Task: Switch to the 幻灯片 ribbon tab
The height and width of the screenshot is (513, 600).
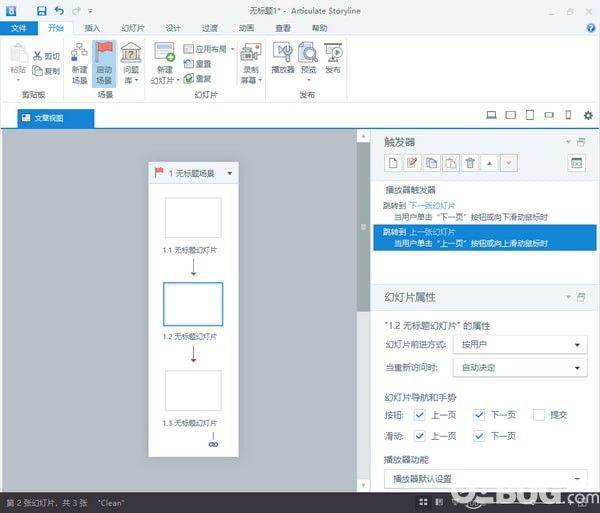Action: (132, 28)
